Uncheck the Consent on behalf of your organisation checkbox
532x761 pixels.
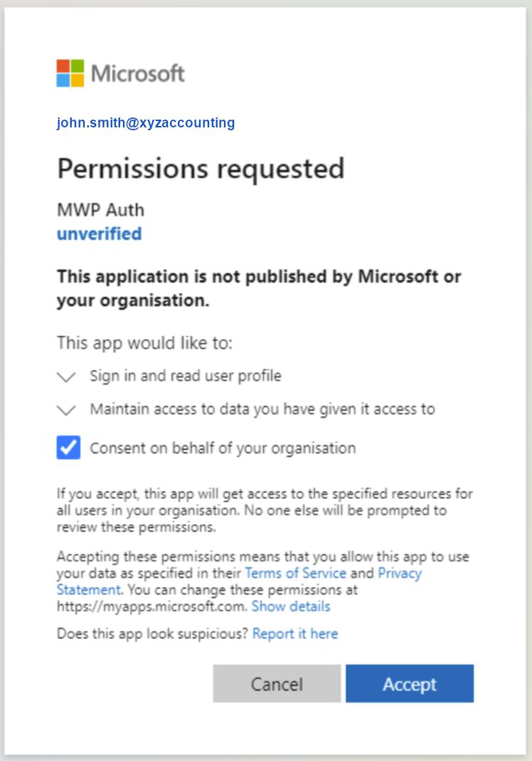(68, 448)
